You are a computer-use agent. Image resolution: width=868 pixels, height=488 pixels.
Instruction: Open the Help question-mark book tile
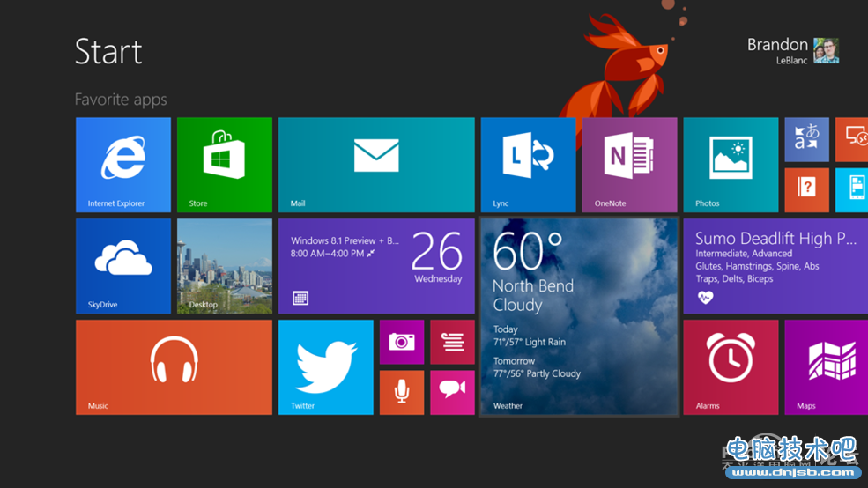click(806, 189)
